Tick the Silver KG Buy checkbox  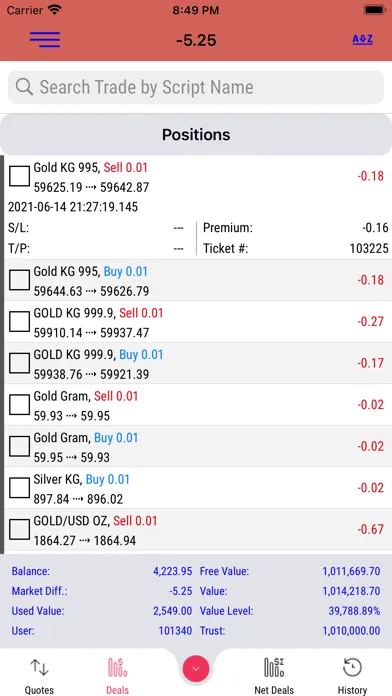coord(20,488)
